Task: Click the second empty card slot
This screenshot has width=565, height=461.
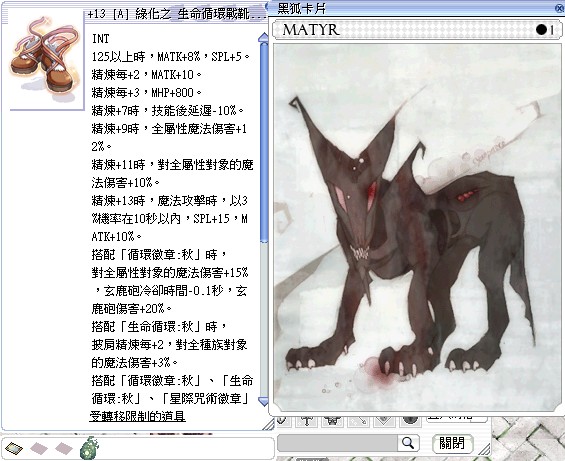Action: point(39,449)
